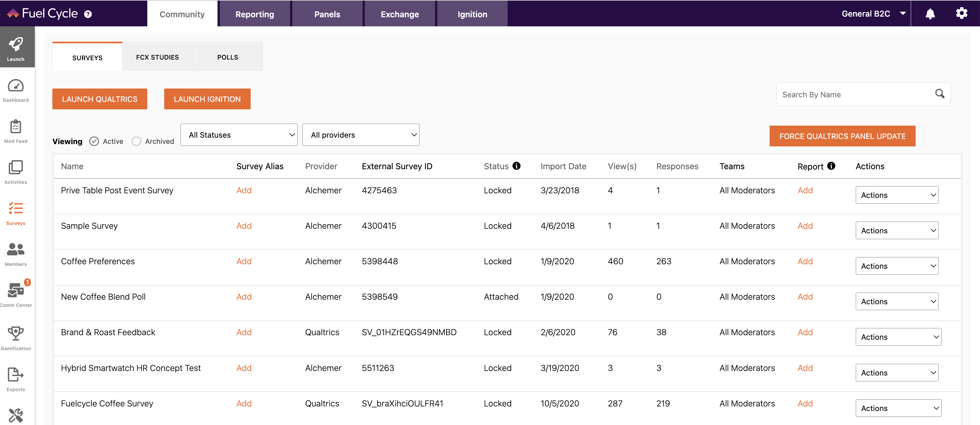Click the notifications bell icon

[x=930, y=14]
